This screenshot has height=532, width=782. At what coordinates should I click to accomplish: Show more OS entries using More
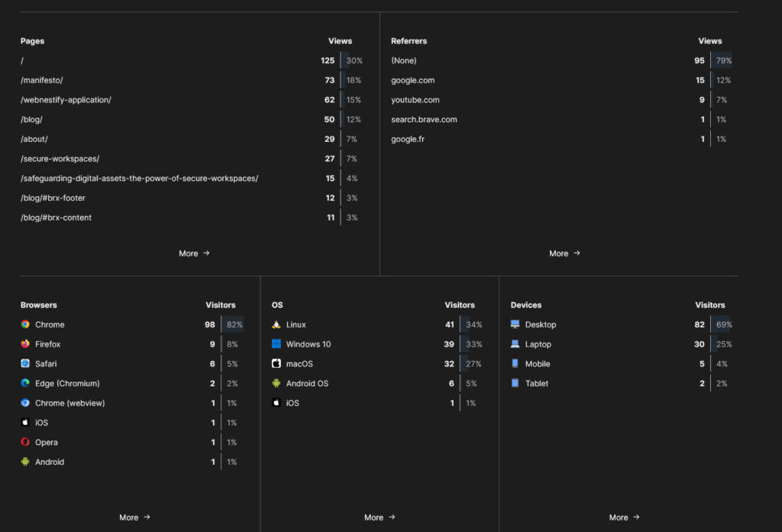pyautogui.click(x=380, y=517)
